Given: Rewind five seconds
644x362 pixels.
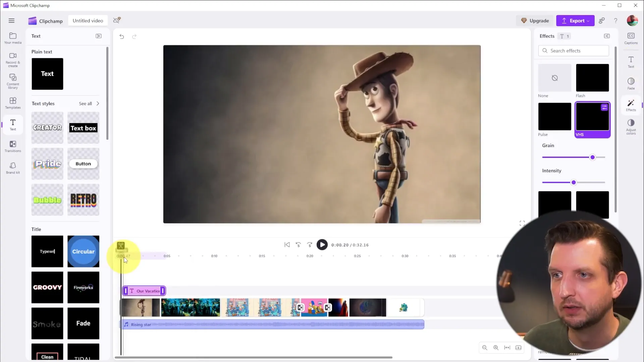Looking at the screenshot, I should pos(298,245).
